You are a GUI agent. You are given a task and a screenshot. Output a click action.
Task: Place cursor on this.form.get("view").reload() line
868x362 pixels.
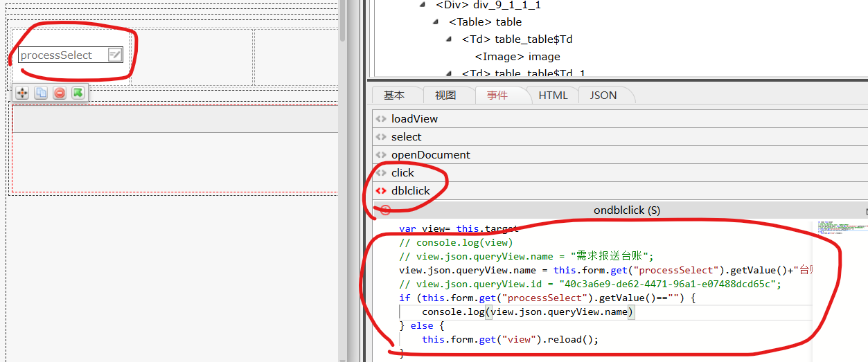coord(510,339)
